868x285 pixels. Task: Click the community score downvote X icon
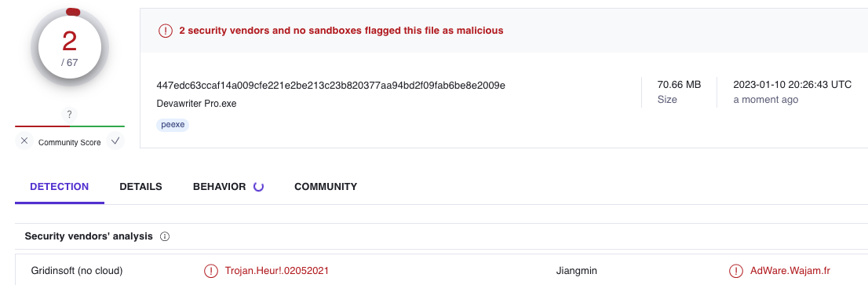24,141
